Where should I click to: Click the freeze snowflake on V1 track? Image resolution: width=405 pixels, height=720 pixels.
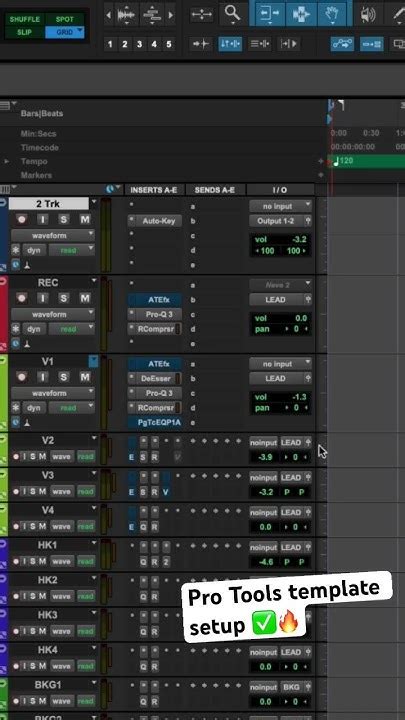[x=16, y=408]
